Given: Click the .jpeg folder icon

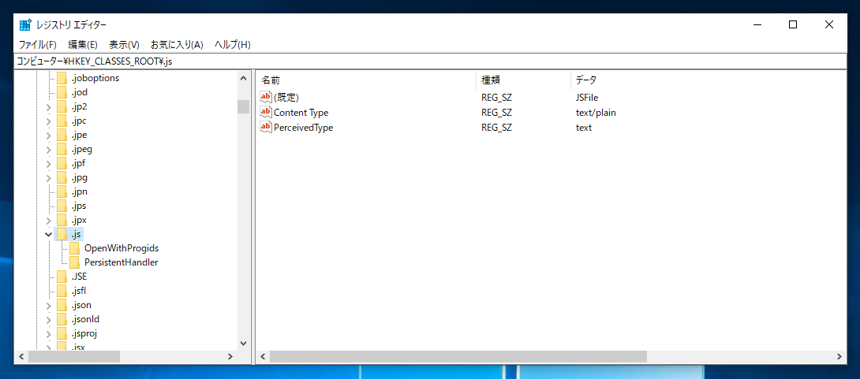Looking at the screenshot, I should click(61, 149).
